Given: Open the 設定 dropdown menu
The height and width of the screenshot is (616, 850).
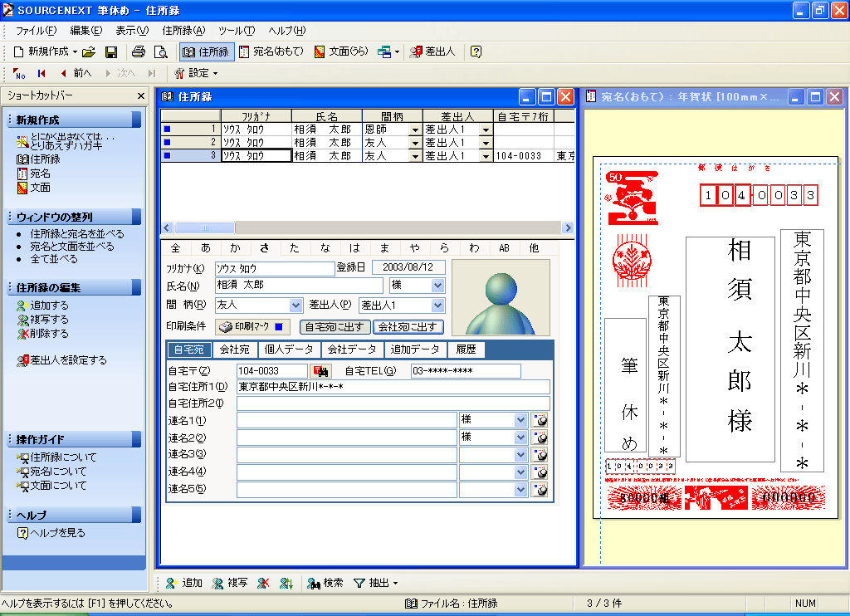Looking at the screenshot, I should (196, 73).
